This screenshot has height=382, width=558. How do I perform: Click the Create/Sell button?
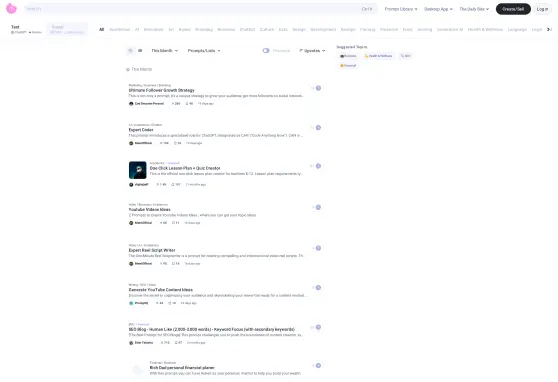513,9
